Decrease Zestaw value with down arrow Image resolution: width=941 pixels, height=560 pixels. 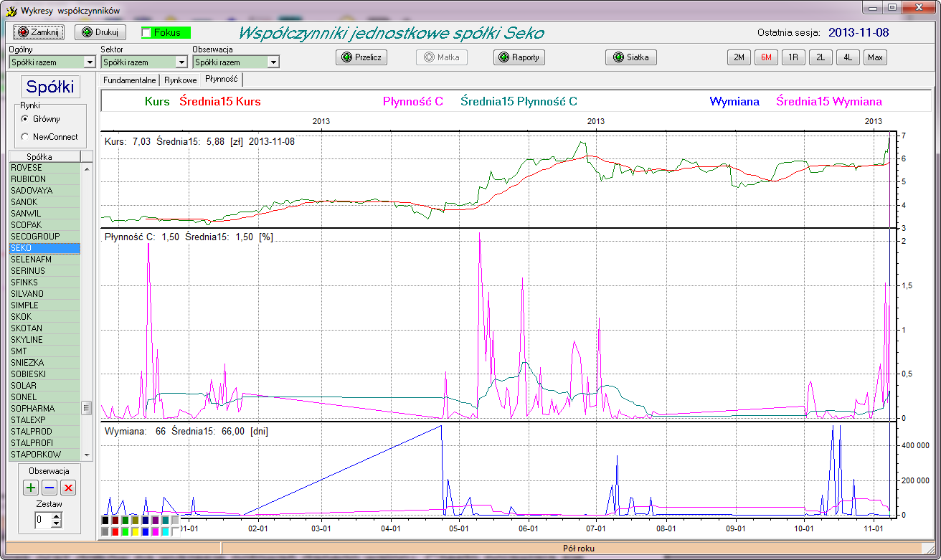[57, 523]
